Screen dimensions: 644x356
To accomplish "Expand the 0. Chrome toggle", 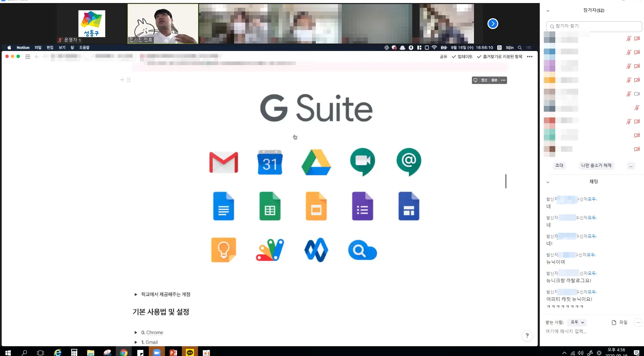I will click(136, 333).
